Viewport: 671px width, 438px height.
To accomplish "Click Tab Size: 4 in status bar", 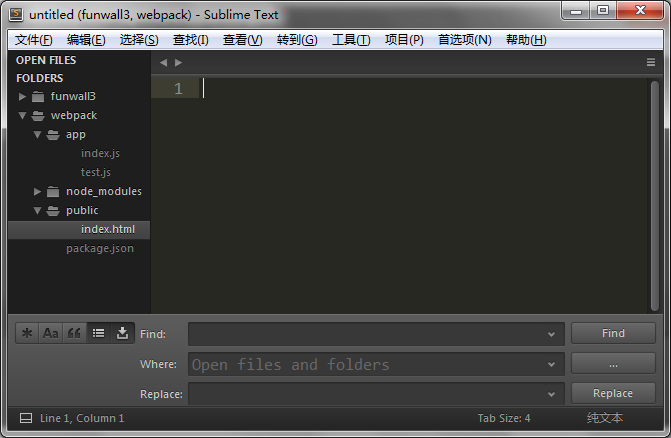I will click(504, 418).
